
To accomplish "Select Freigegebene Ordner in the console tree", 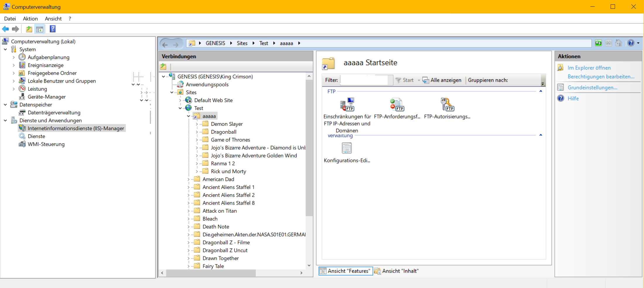I will (52, 73).
